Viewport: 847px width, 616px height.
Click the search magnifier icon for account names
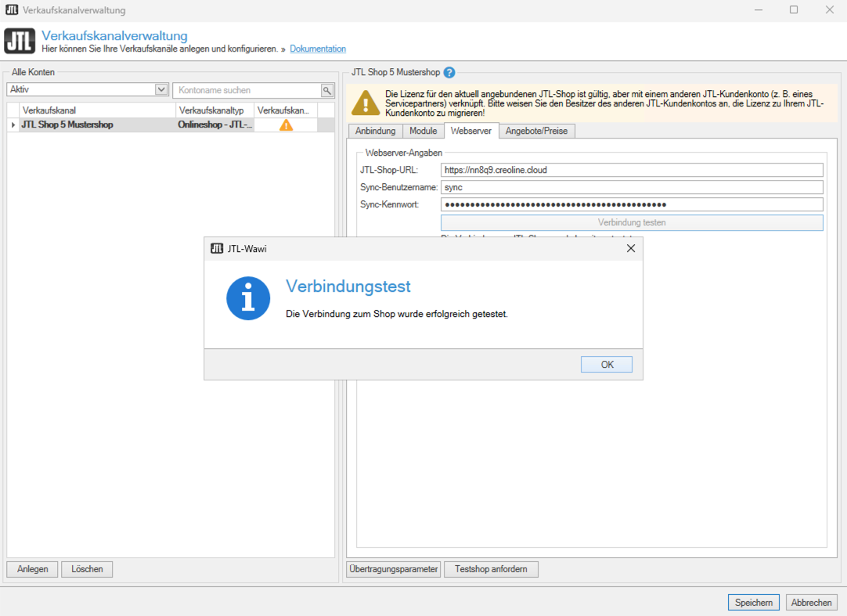click(x=326, y=90)
